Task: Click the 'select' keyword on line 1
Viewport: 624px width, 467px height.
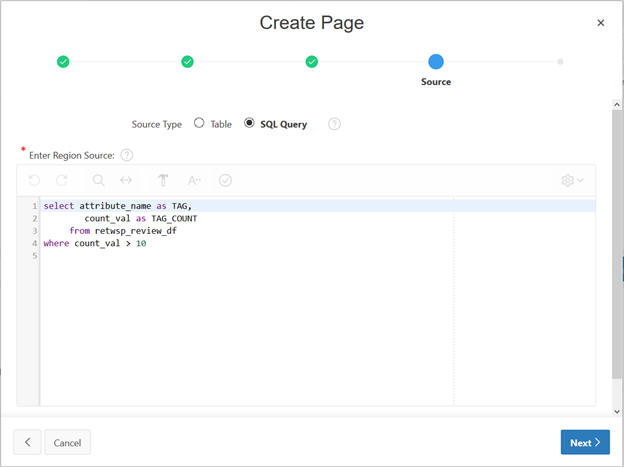Action: tap(59, 206)
